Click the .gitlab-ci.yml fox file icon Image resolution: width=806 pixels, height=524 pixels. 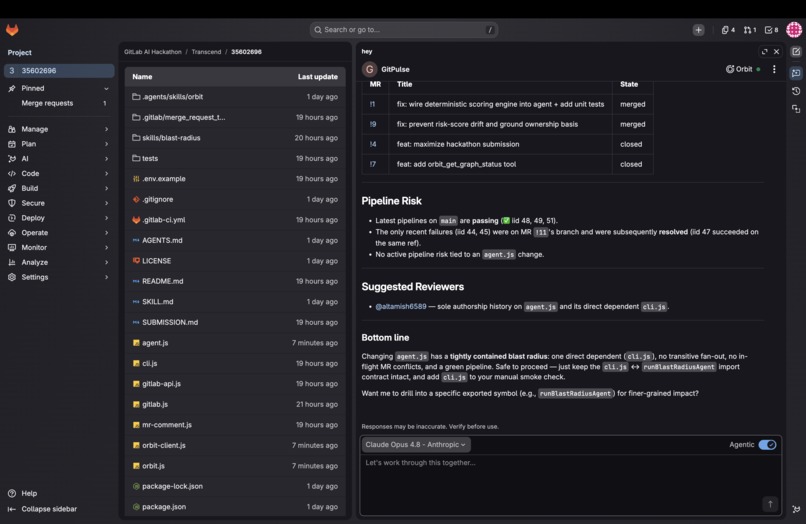tap(136, 220)
